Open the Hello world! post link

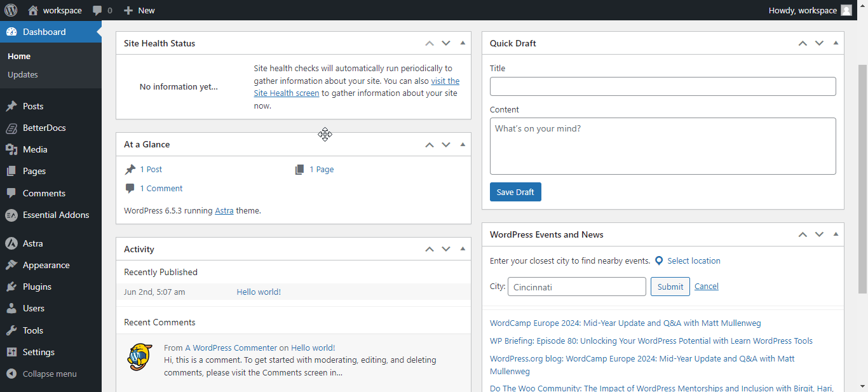click(258, 292)
